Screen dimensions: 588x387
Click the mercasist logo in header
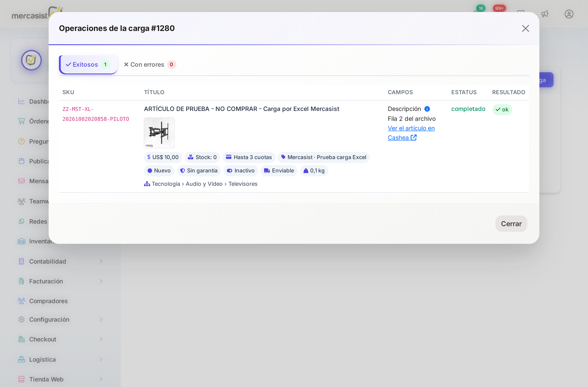coord(37,13)
